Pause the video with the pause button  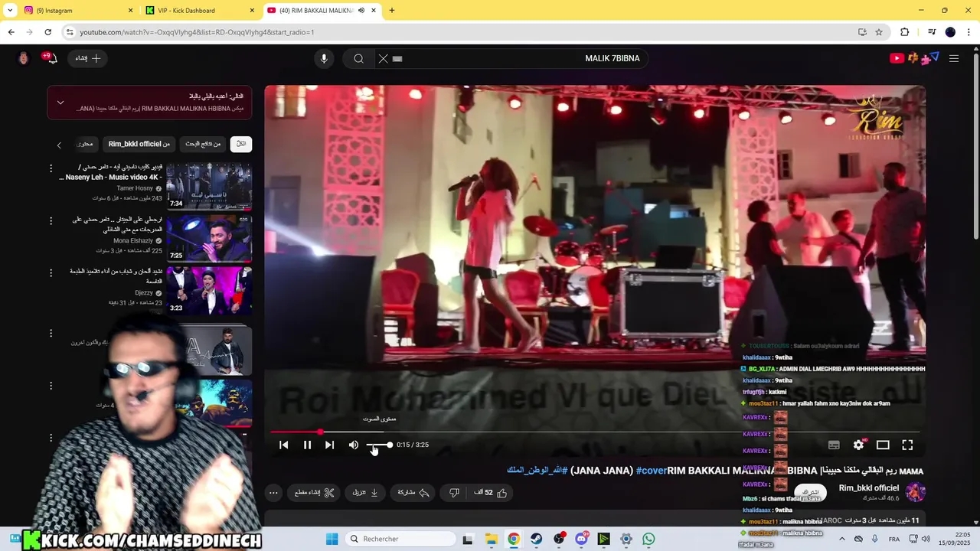(307, 445)
